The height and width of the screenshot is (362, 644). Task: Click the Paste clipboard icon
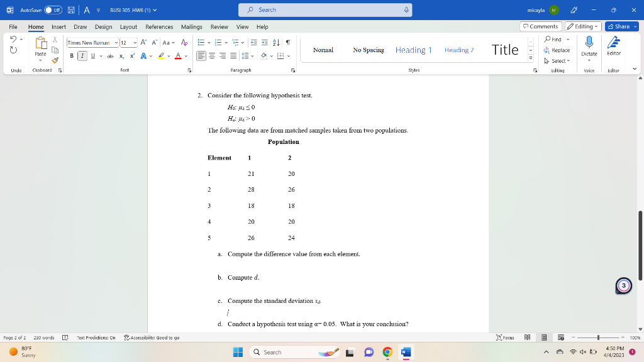coord(41,43)
